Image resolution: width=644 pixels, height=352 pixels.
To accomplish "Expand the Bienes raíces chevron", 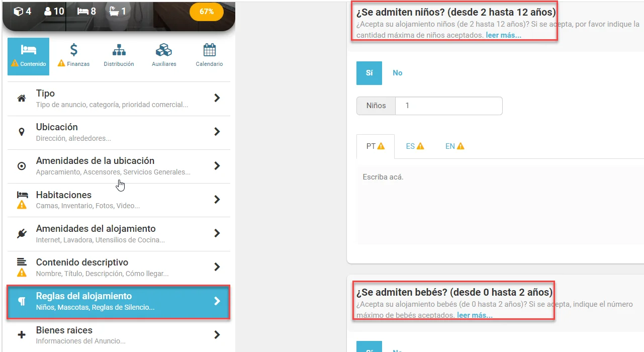I will click(217, 335).
